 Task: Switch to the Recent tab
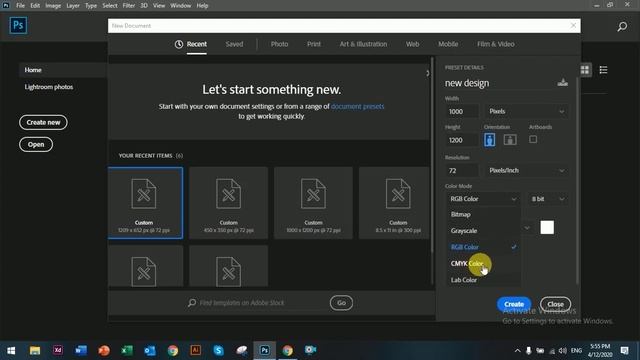pyautogui.click(x=196, y=44)
